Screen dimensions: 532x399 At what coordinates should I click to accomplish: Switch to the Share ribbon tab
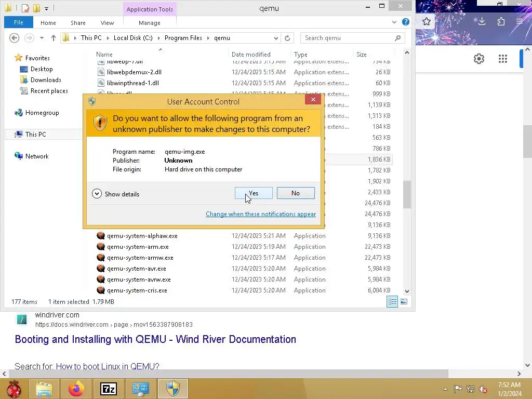point(78,23)
